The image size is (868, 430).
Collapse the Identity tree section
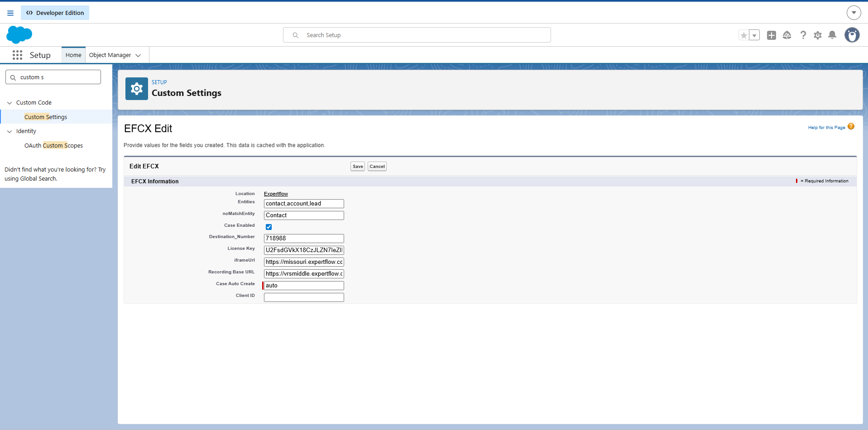click(10, 131)
